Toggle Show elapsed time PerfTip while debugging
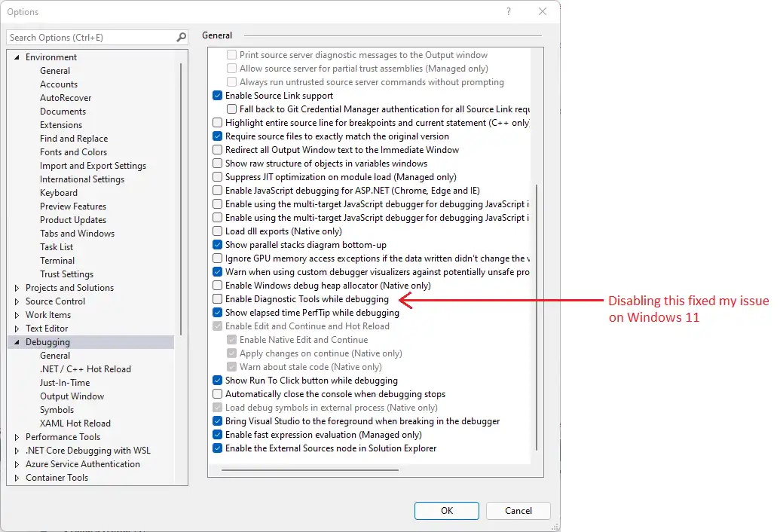This screenshot has width=780, height=532. pos(217,313)
